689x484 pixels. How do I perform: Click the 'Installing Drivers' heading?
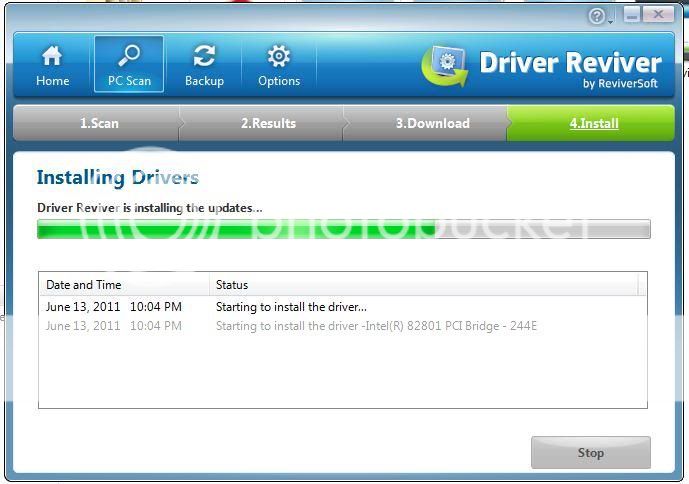pos(118,178)
